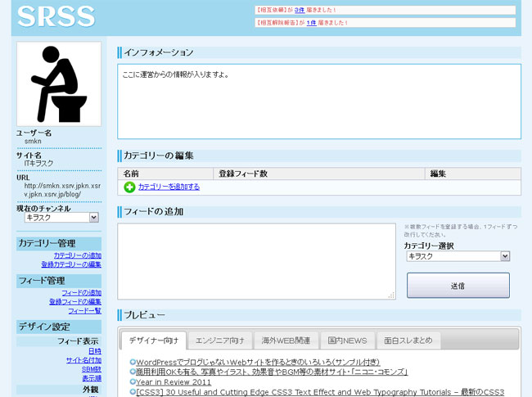Click the カテゴリーを追加する link
Viewport: 532px width, 397px height.
(x=169, y=187)
